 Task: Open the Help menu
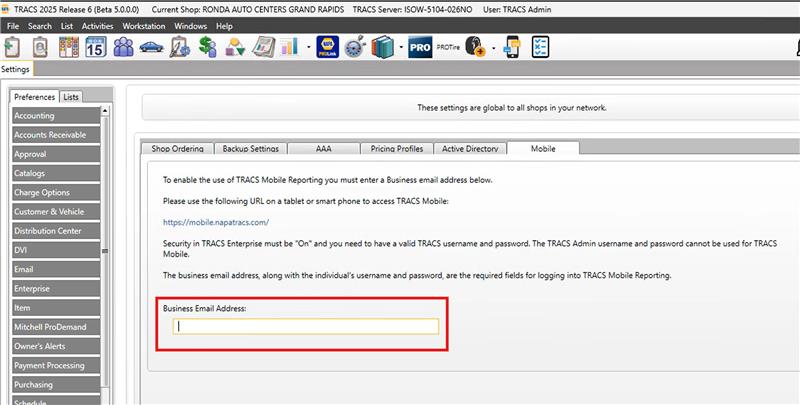224,26
